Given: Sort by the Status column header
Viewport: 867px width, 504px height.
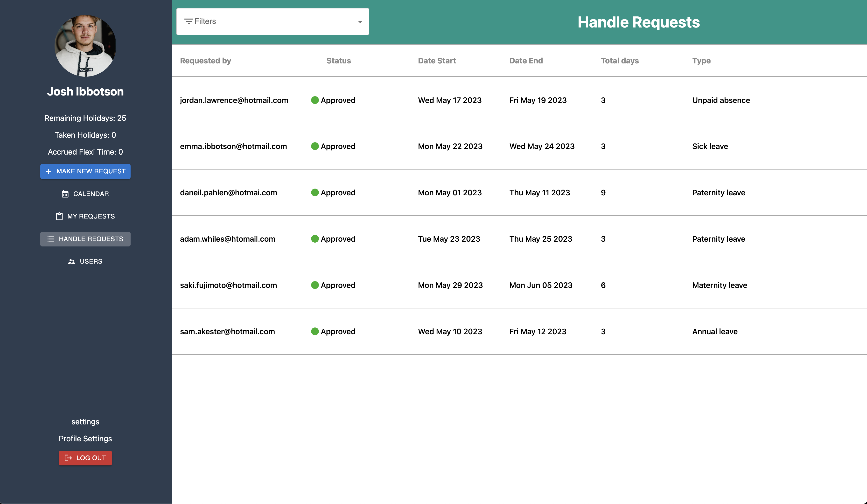Looking at the screenshot, I should 339,61.
